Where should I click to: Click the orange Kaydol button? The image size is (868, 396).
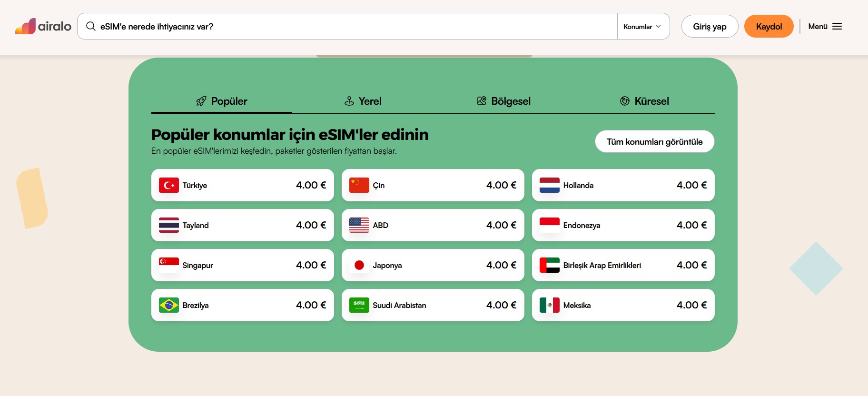[x=769, y=26]
